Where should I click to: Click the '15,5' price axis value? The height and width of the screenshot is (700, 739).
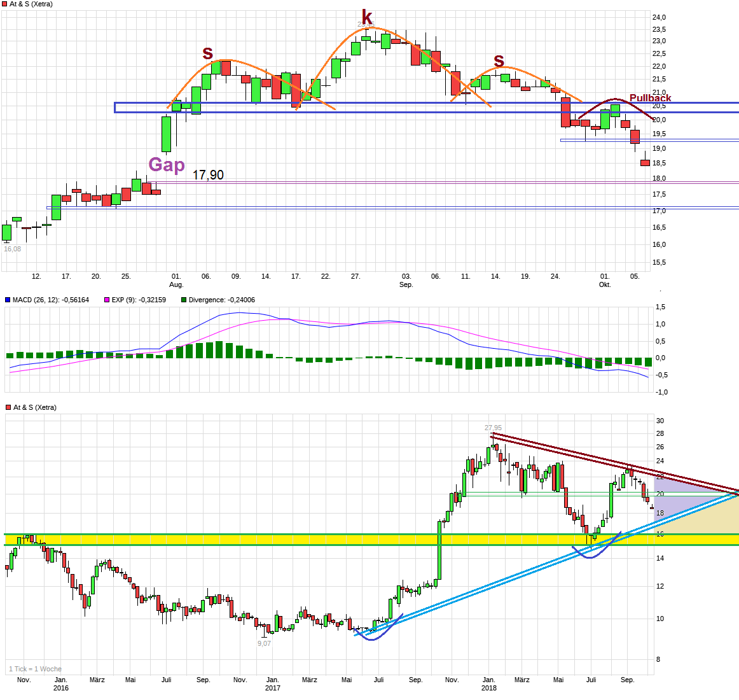(659, 262)
